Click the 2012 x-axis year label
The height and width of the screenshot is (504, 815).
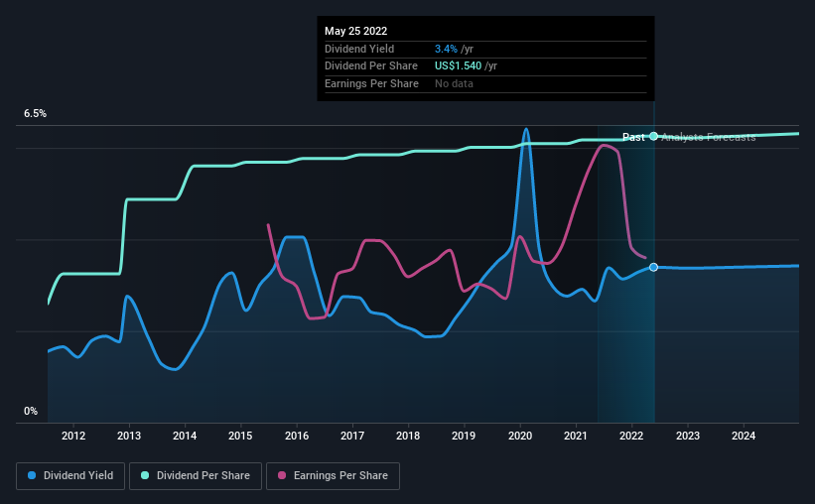click(73, 436)
